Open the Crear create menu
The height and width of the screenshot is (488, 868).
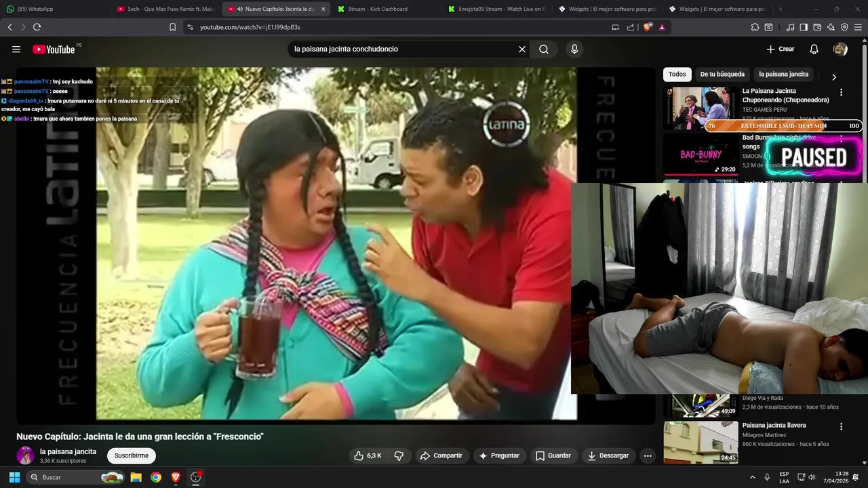tap(780, 49)
